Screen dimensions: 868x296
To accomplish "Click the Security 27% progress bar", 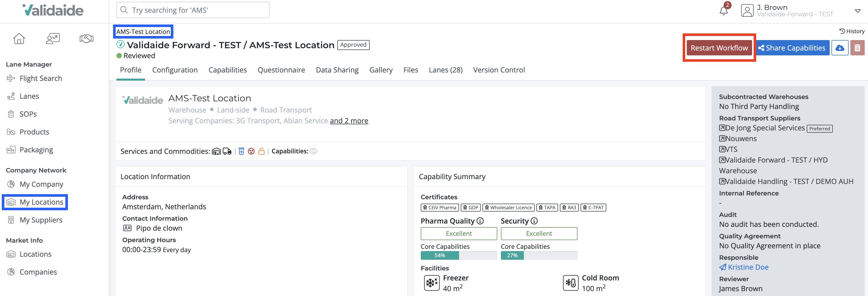I will coord(539,256).
